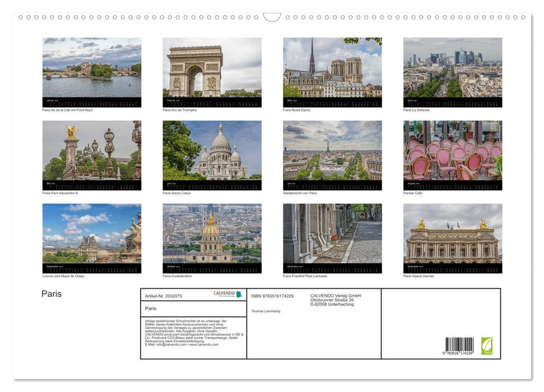Expand the Paris-Friedhof Pere Lachaise label
The height and width of the screenshot is (392, 544).
[x=306, y=276]
